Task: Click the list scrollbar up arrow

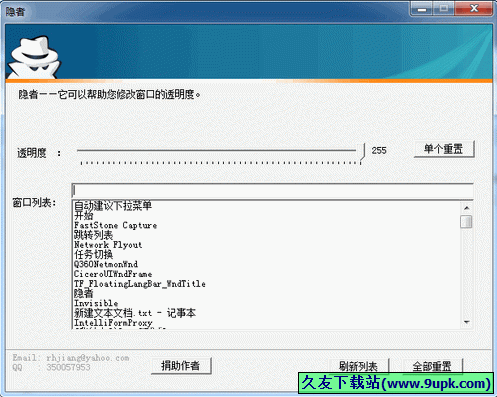Action: (x=467, y=208)
